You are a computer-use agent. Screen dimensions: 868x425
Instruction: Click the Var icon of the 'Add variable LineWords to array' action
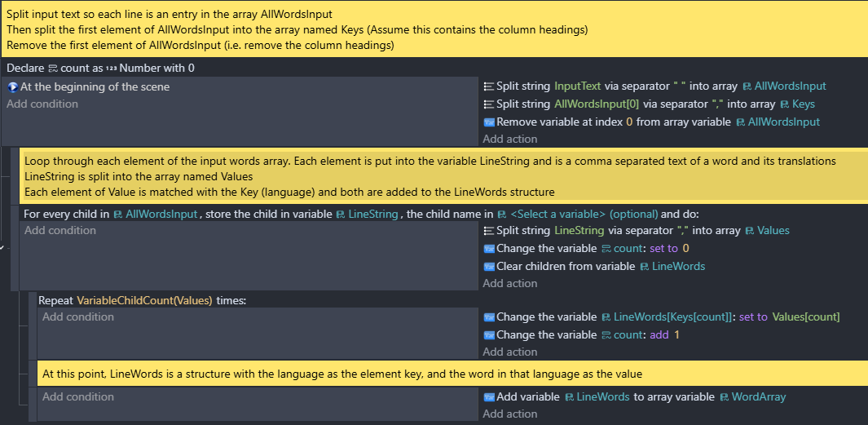[489, 396]
